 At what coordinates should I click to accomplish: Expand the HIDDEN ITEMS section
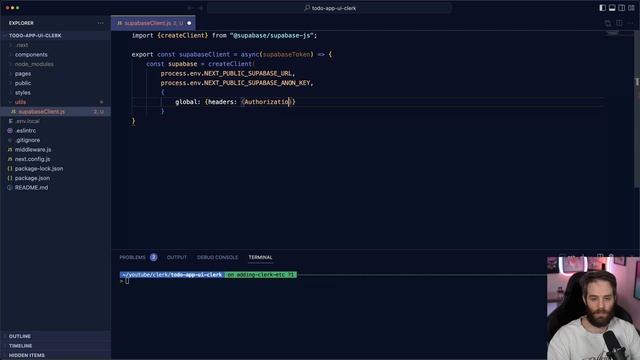[27, 356]
